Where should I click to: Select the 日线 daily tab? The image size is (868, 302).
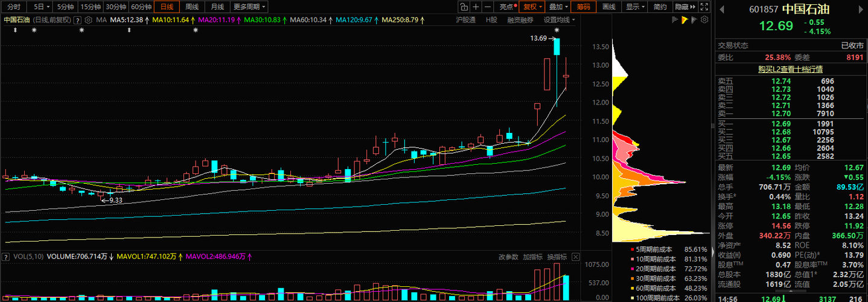[x=167, y=7]
